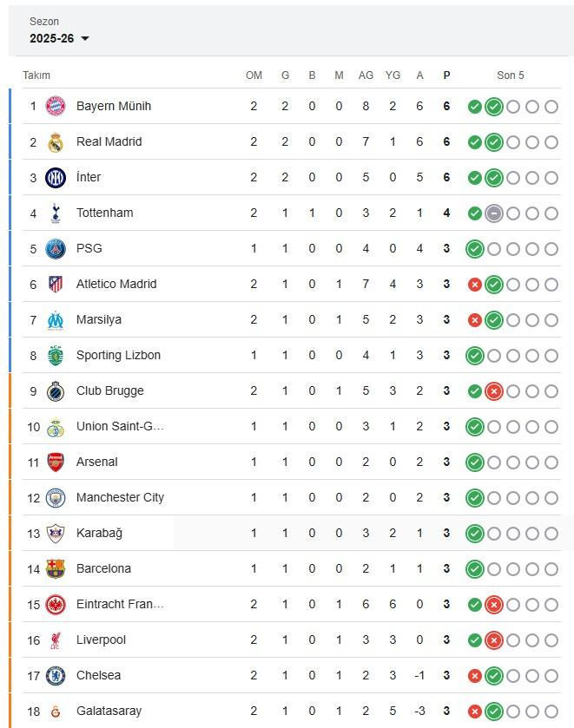
Task: Open the Eintracht Frankfurt team link
Action: click(120, 604)
